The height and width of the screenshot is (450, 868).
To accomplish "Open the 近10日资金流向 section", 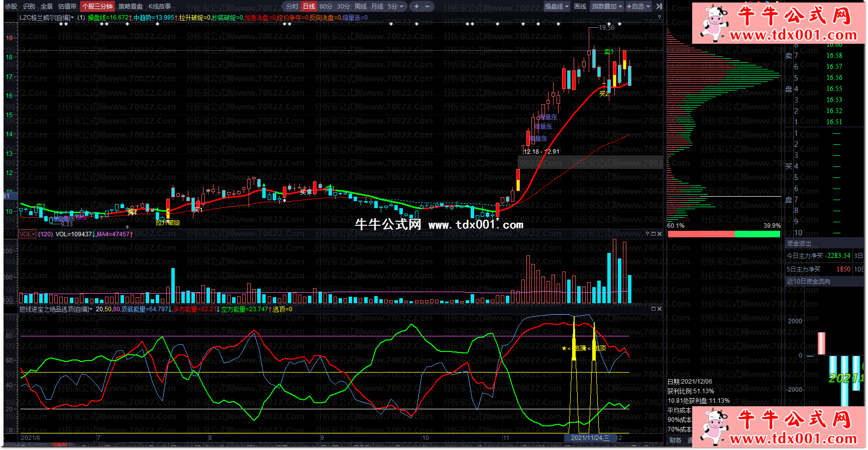I will click(809, 282).
